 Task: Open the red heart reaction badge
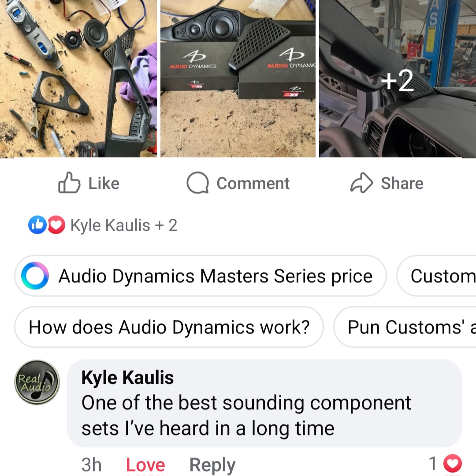pyautogui.click(x=56, y=225)
